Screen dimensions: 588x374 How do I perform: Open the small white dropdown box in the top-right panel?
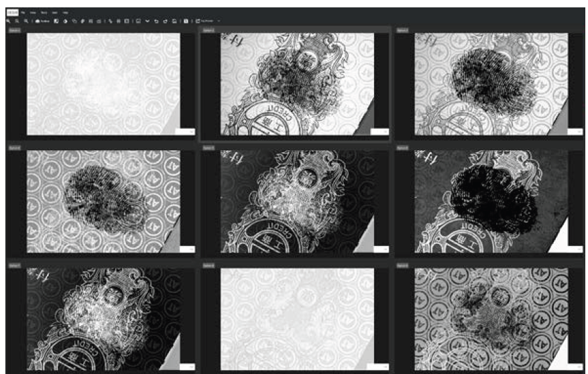pos(575,131)
